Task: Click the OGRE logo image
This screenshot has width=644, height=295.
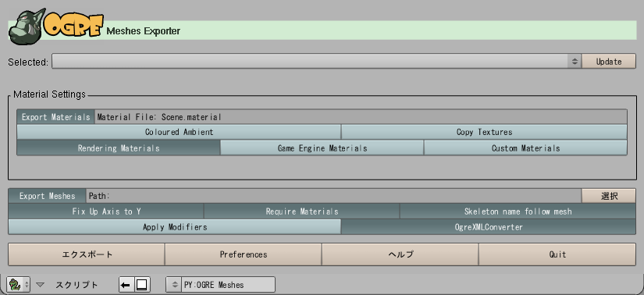Action: point(56,27)
